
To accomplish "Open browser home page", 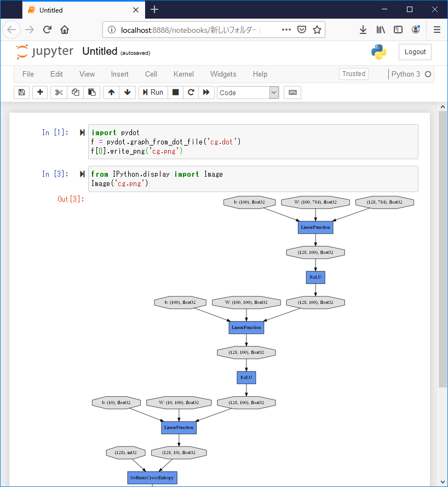I will (x=65, y=30).
